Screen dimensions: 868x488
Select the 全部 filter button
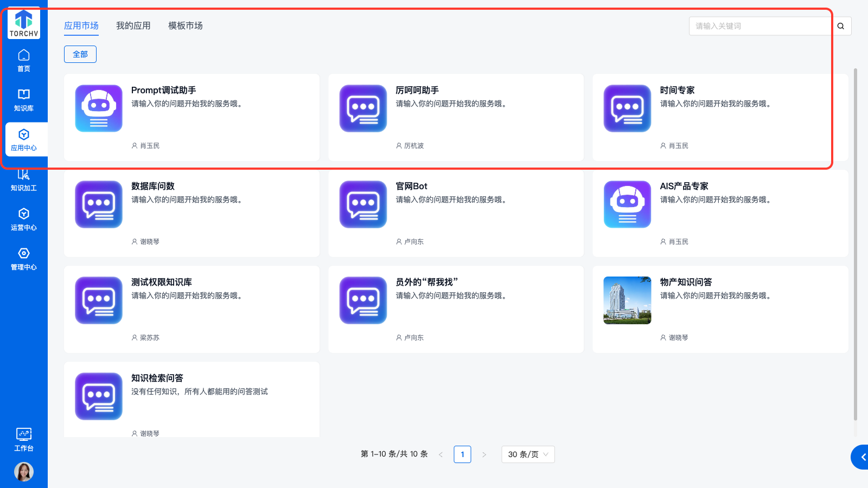80,54
